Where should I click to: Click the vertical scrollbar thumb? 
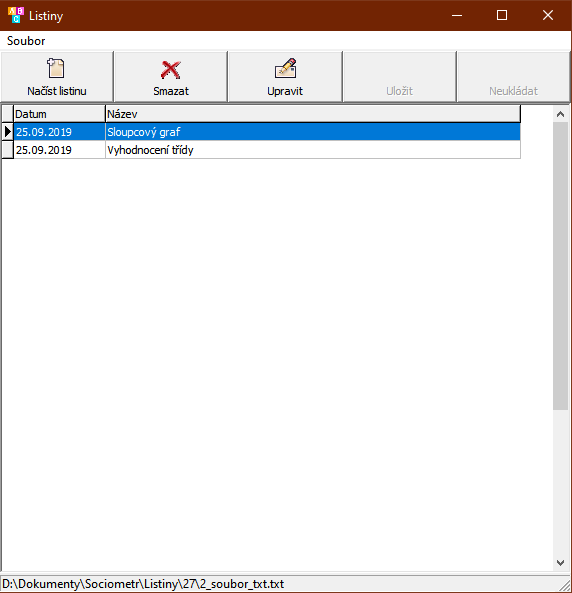[x=561, y=266]
